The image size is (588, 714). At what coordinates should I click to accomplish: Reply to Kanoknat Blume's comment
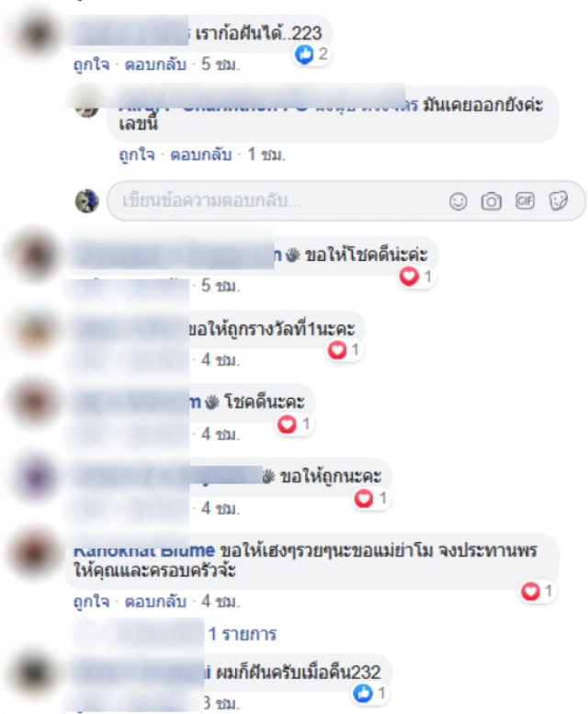(x=155, y=601)
